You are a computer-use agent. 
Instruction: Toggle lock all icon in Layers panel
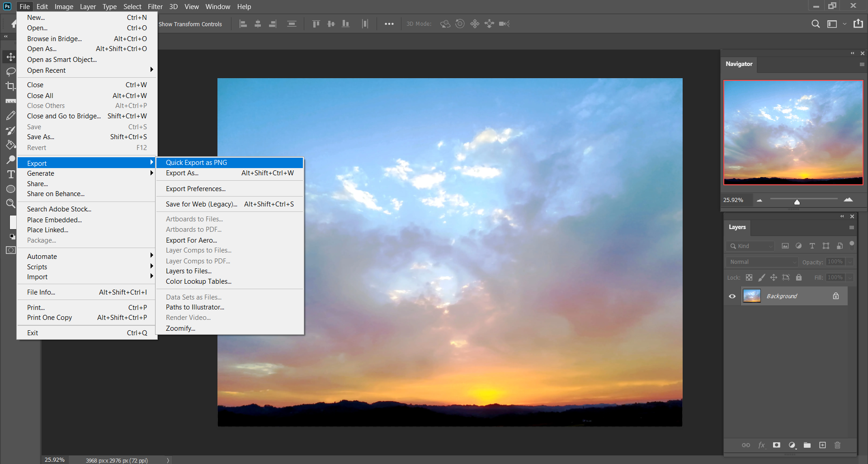[x=799, y=277]
